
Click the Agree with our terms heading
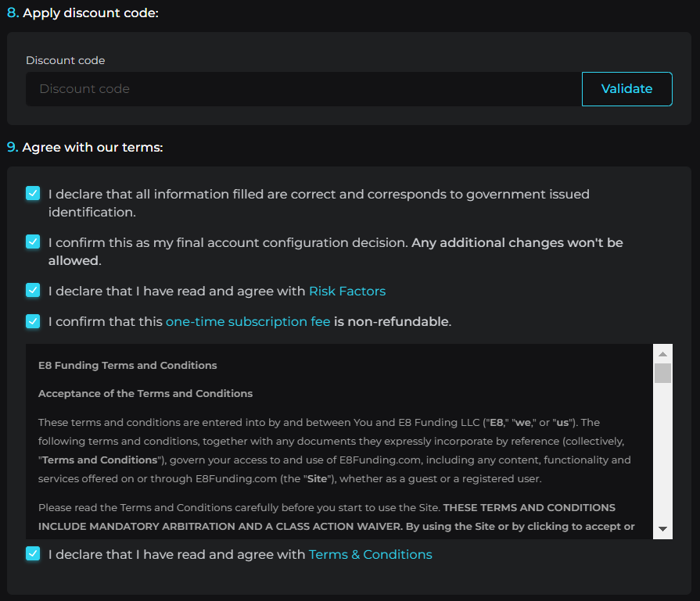point(92,147)
